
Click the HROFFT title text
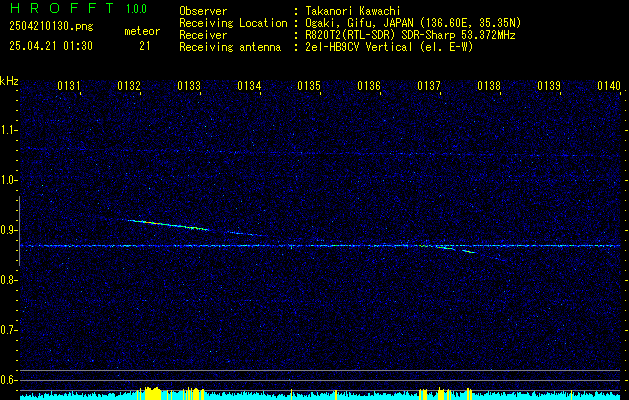pyautogui.click(x=62, y=8)
